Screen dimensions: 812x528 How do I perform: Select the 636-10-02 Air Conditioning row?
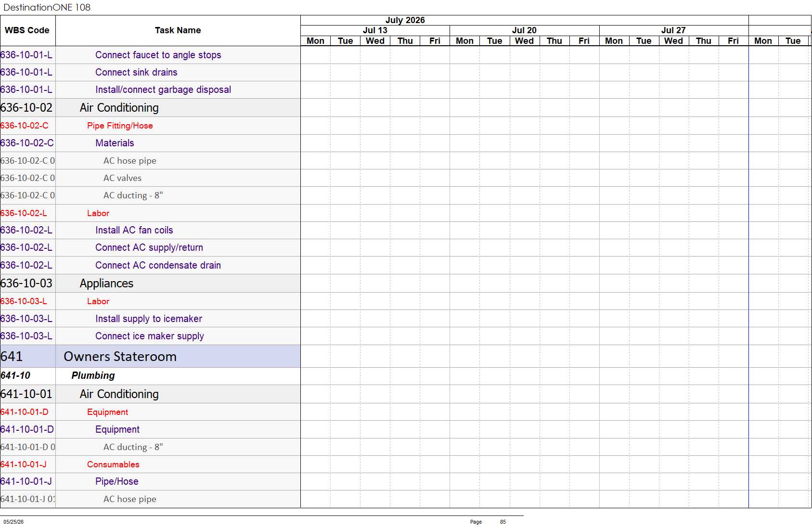click(150, 108)
